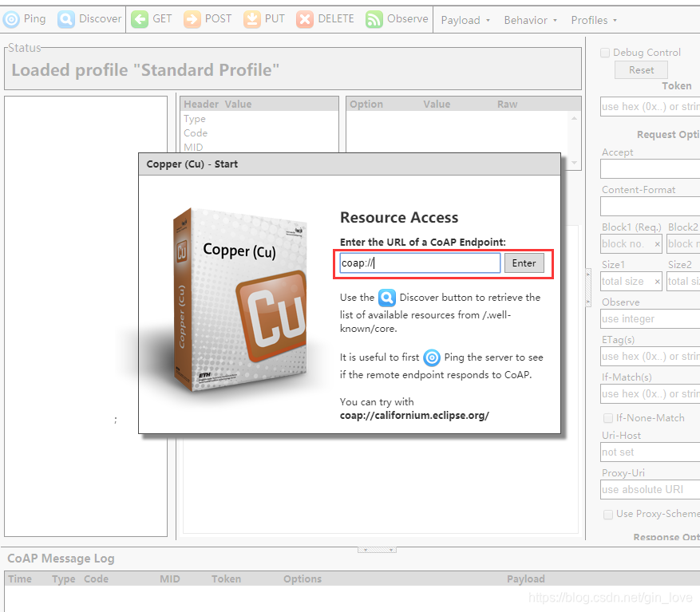Image resolution: width=700 pixels, height=612 pixels.
Task: Start Observe on the resource
Action: (397, 20)
